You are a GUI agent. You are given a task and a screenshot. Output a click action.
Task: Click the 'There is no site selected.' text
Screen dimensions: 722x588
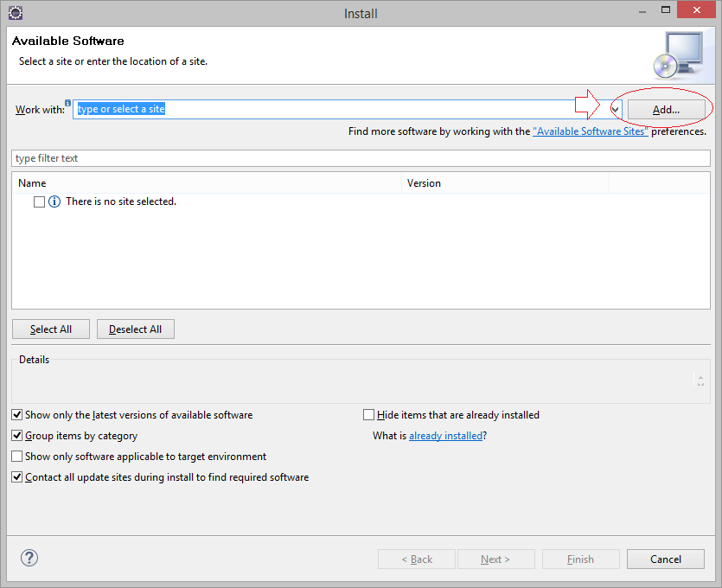[x=121, y=201]
